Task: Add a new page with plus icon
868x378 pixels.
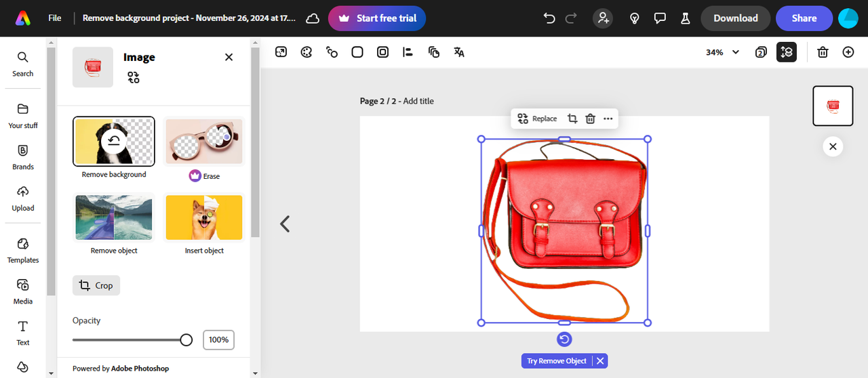Action: coord(848,52)
